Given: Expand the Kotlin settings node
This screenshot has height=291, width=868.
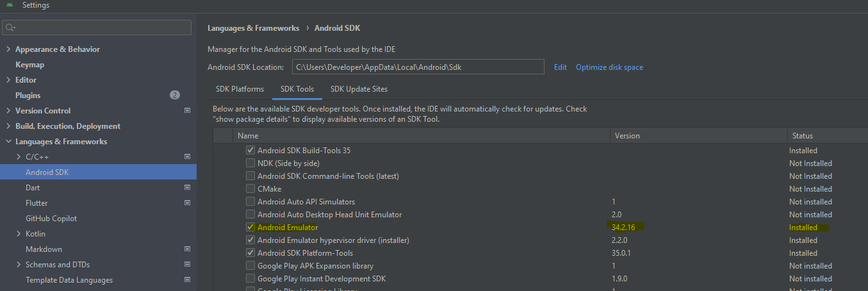Looking at the screenshot, I should [x=19, y=234].
